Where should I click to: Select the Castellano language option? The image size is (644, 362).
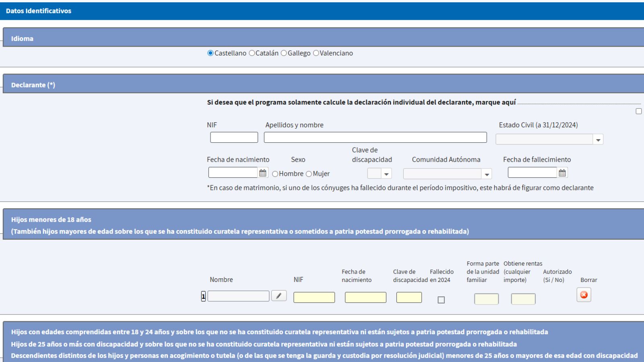[x=211, y=53]
